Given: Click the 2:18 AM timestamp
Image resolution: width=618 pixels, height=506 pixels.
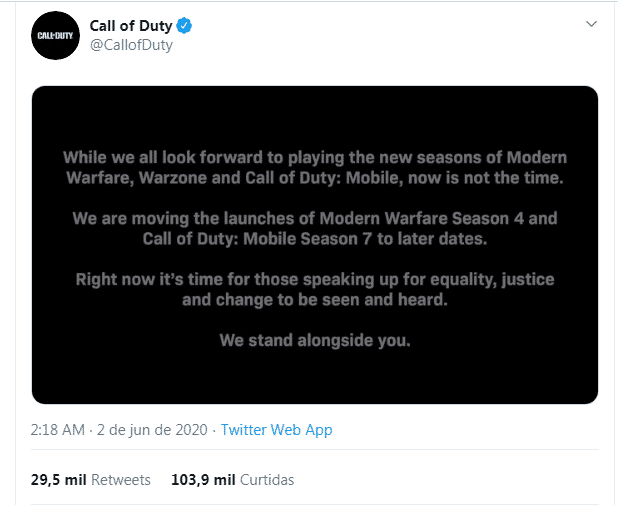Looking at the screenshot, I should tap(58, 430).
